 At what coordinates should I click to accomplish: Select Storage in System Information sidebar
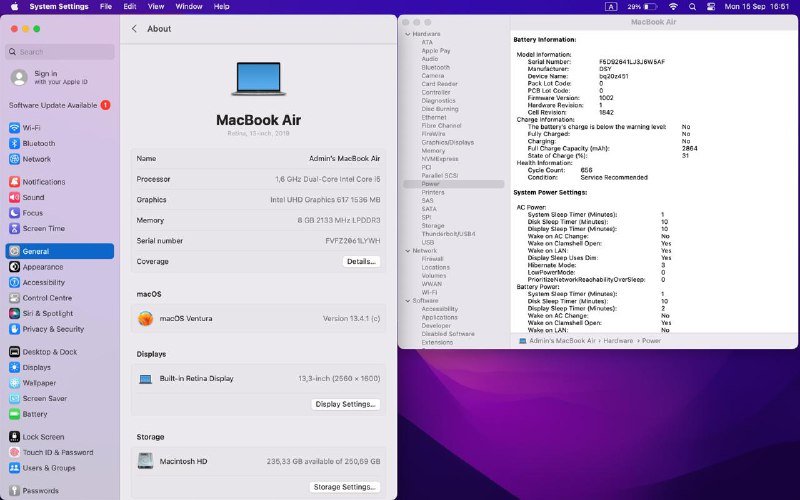433,226
